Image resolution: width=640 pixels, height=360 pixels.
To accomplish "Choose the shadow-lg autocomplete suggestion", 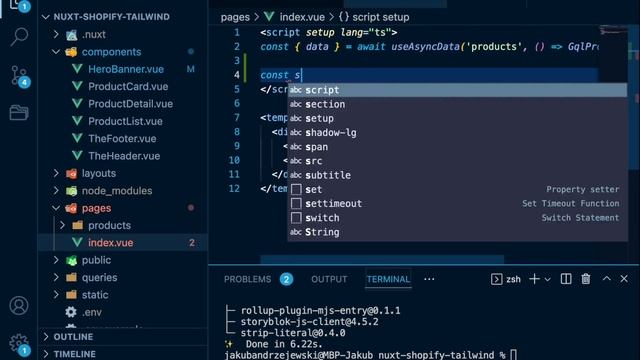I will [457, 133].
